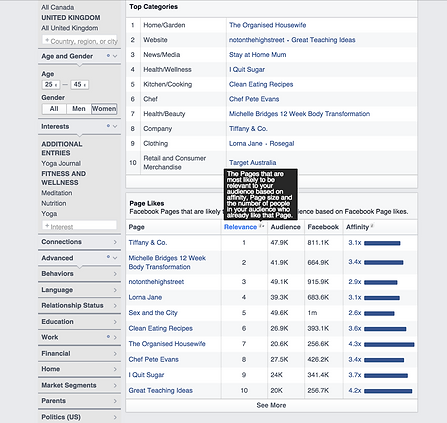
Task: Open Target Australia link
Action: (x=252, y=163)
